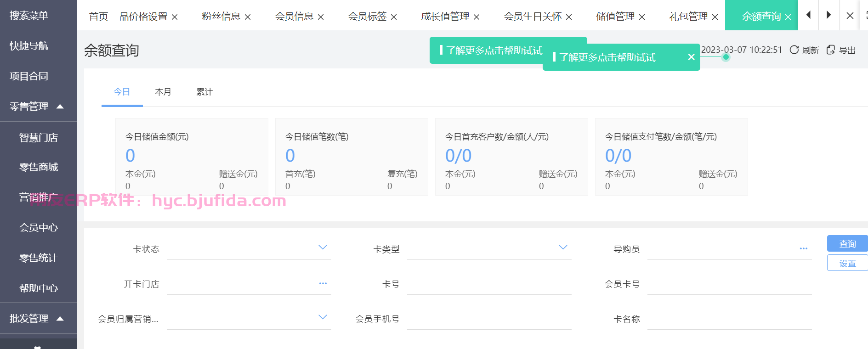
Task: Close the 会员标签 tab
Action: [394, 17]
